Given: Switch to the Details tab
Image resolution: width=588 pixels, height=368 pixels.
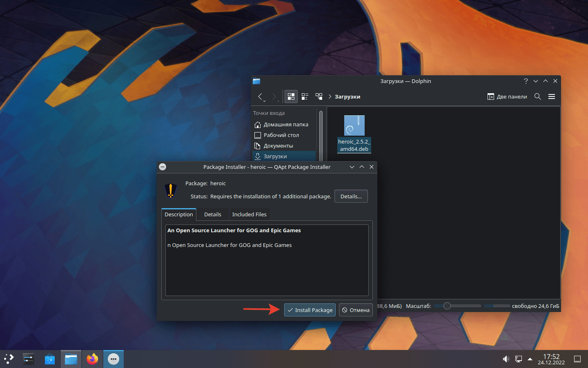Looking at the screenshot, I should click(x=213, y=214).
